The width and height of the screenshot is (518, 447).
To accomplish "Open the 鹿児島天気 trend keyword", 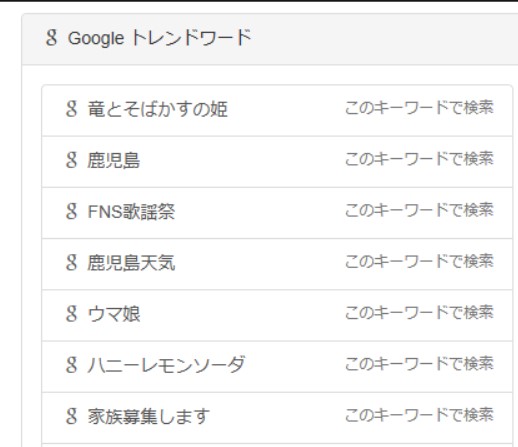I will 131,263.
